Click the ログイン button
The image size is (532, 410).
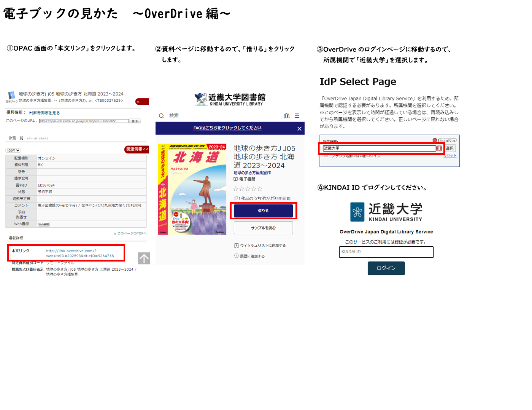point(386,268)
